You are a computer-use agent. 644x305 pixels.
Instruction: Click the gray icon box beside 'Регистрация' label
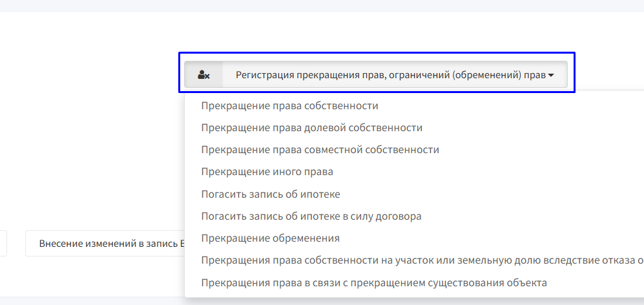203,75
